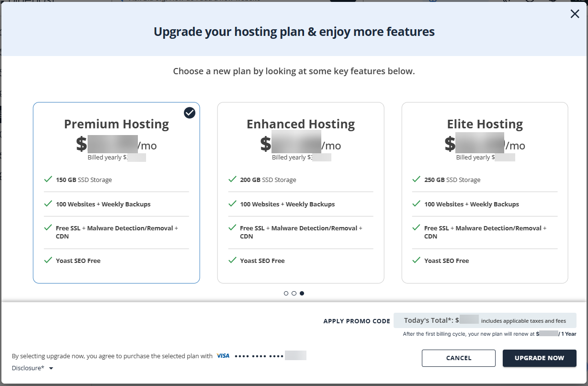Image resolution: width=588 pixels, height=386 pixels.
Task: Click the third carousel dot
Action: tap(302, 293)
